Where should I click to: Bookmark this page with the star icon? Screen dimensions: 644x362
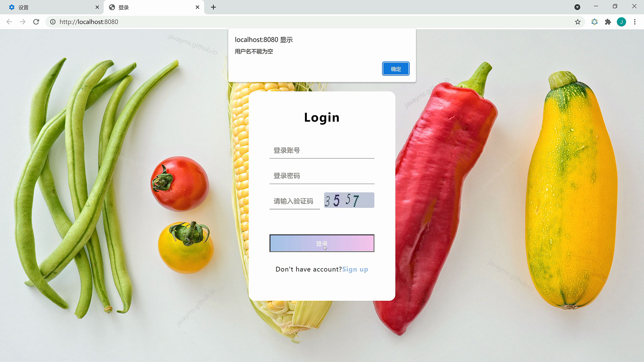(578, 22)
